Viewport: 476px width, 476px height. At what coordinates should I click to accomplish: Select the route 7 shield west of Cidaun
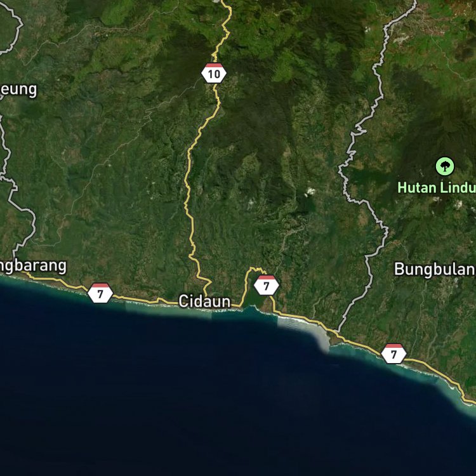tap(100, 293)
